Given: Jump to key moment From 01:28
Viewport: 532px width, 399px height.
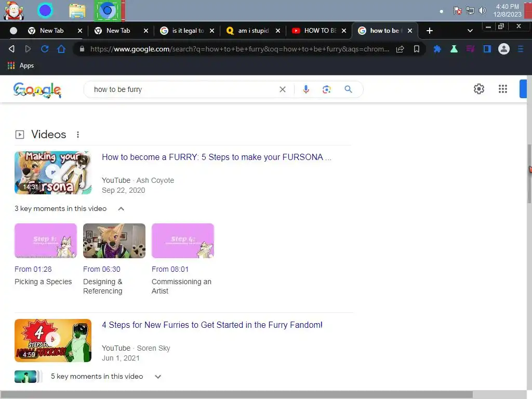Looking at the screenshot, I should pyautogui.click(x=33, y=269).
